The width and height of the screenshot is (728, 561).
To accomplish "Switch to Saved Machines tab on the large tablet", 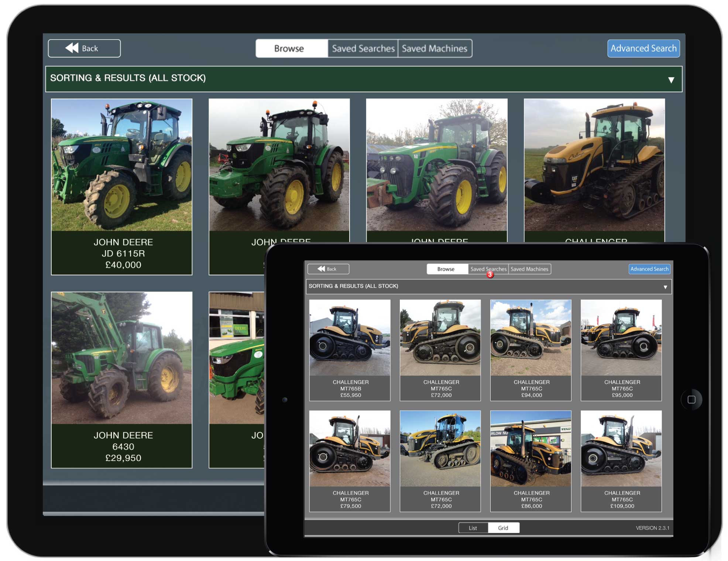I will pyautogui.click(x=435, y=48).
